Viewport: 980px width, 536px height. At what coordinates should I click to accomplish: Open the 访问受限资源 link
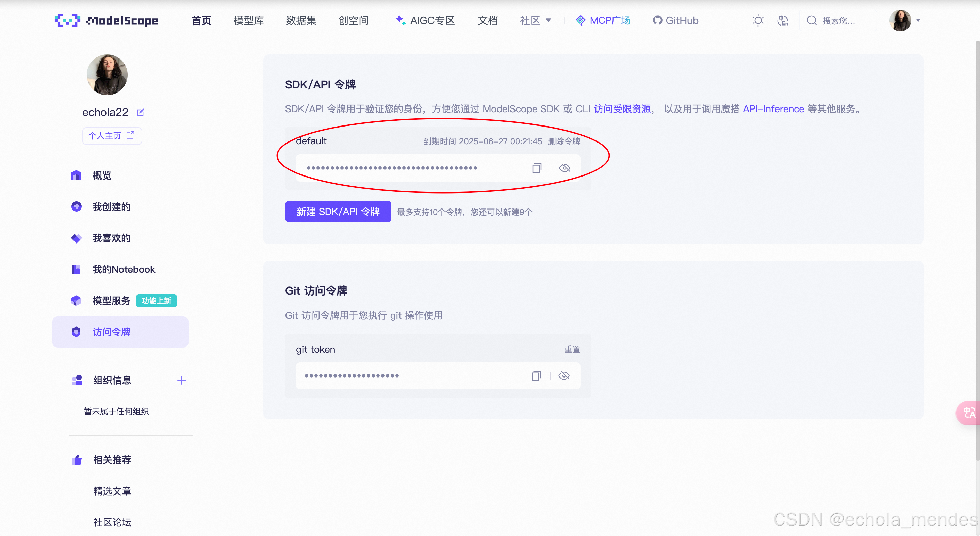tap(622, 109)
